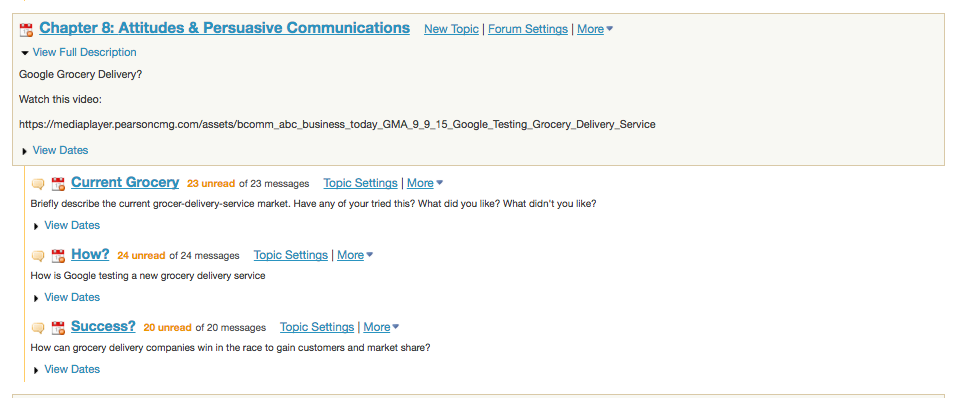Viewport: 954px width, 398px height.
Task: Open the How? topic
Action: click(x=90, y=254)
